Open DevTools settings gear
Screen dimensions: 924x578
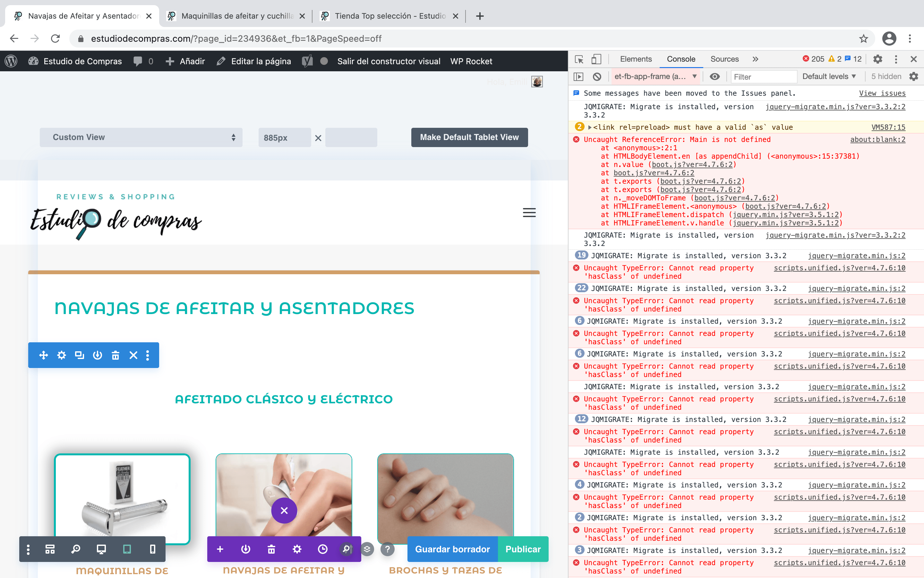point(878,59)
